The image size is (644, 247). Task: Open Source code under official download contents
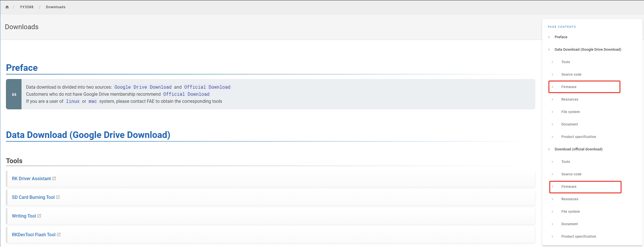571,174
